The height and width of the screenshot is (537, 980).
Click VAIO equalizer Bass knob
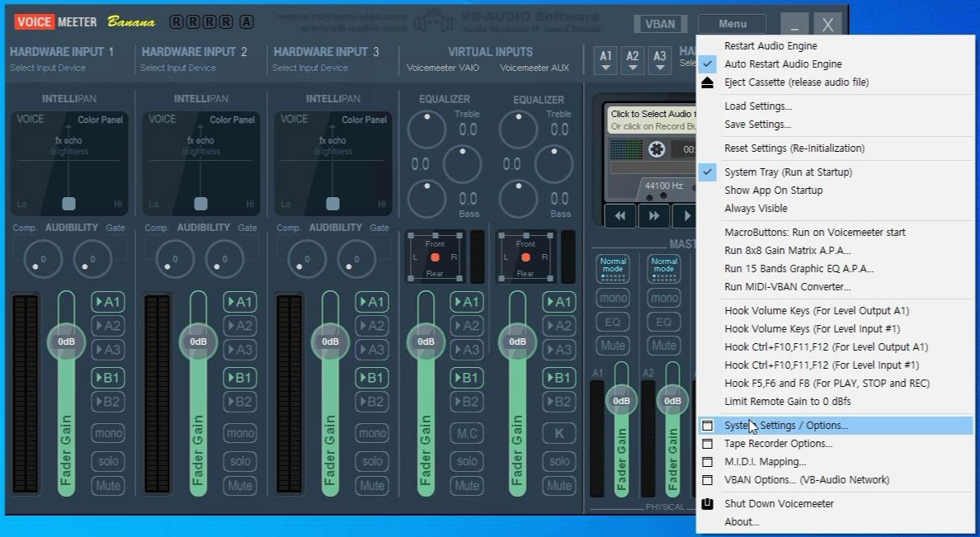(426, 199)
